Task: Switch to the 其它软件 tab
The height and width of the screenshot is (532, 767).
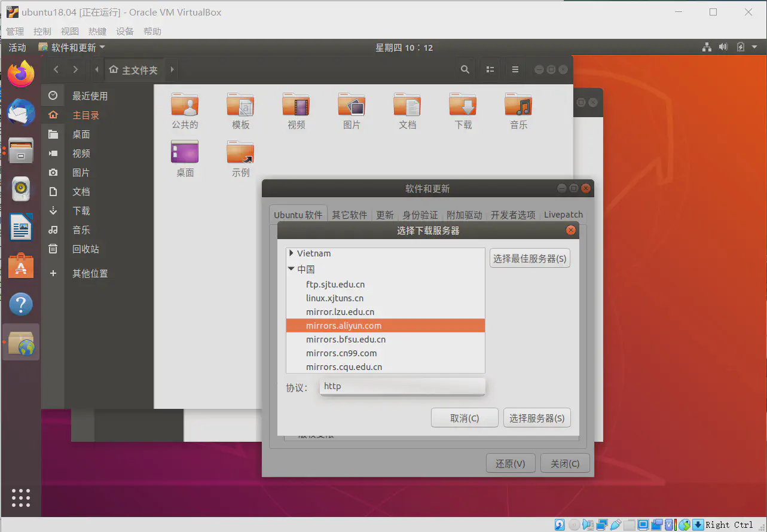Action: click(x=349, y=215)
